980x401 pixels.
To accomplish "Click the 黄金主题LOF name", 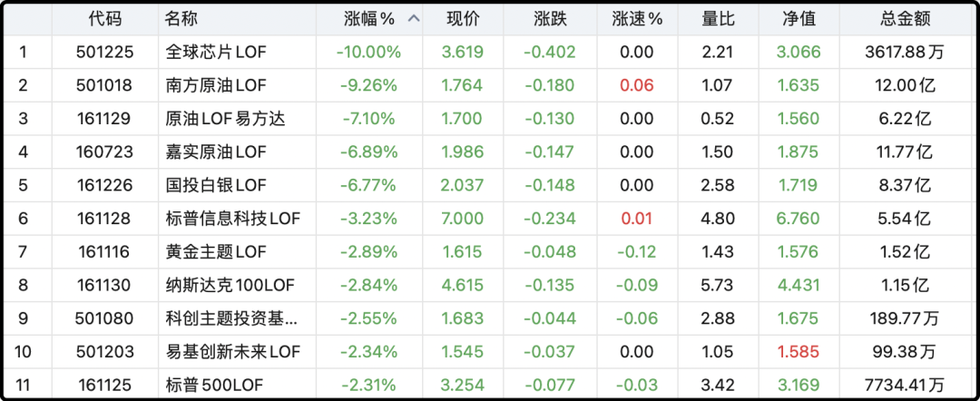I will coord(215,251).
